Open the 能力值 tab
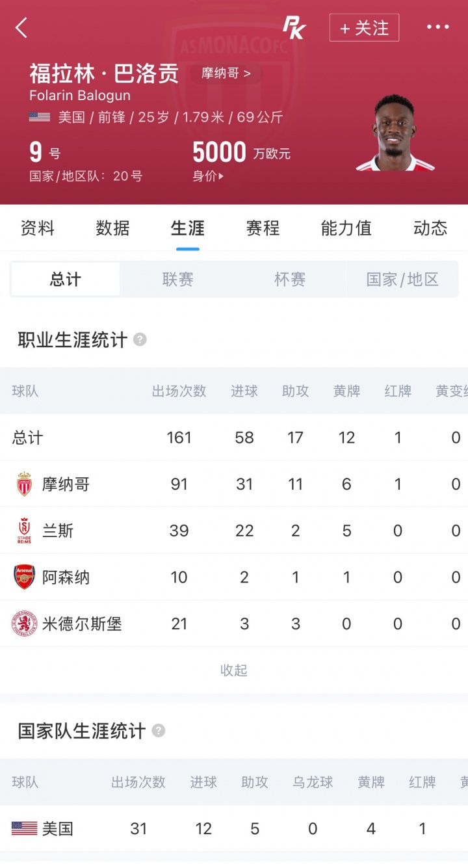 pyautogui.click(x=346, y=228)
